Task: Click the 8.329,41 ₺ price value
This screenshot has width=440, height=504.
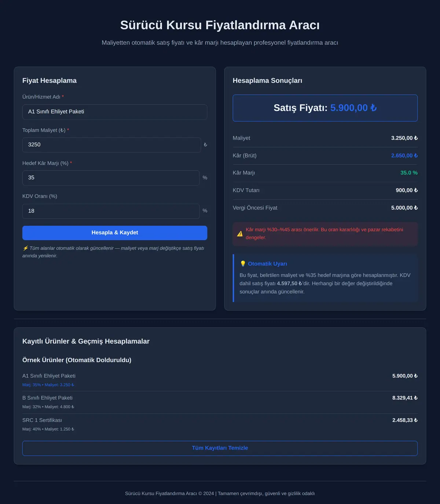Action: 405,398
